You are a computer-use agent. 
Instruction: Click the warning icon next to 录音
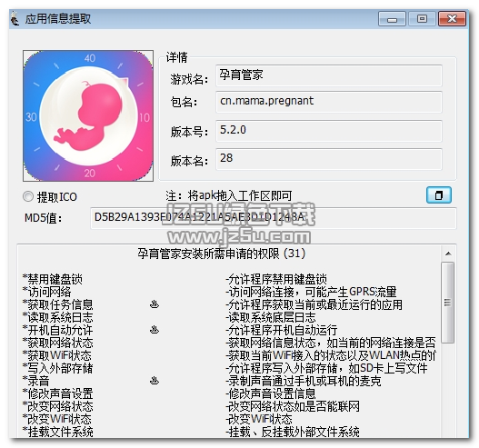(155, 381)
